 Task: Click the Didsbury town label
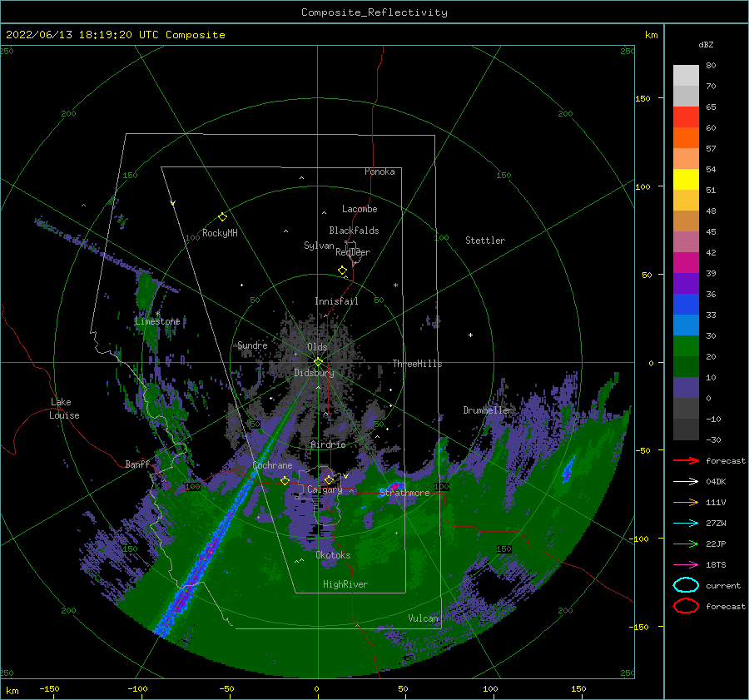coord(314,373)
